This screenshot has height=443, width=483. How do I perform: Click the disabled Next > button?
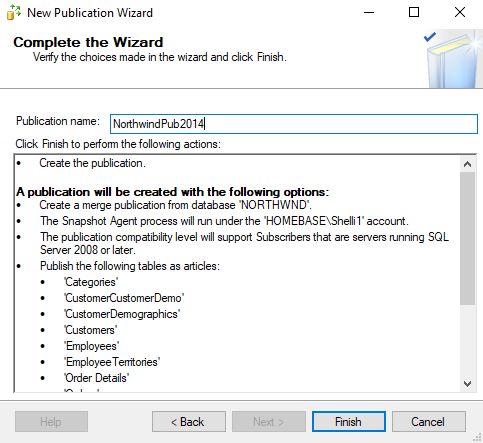pos(269,422)
